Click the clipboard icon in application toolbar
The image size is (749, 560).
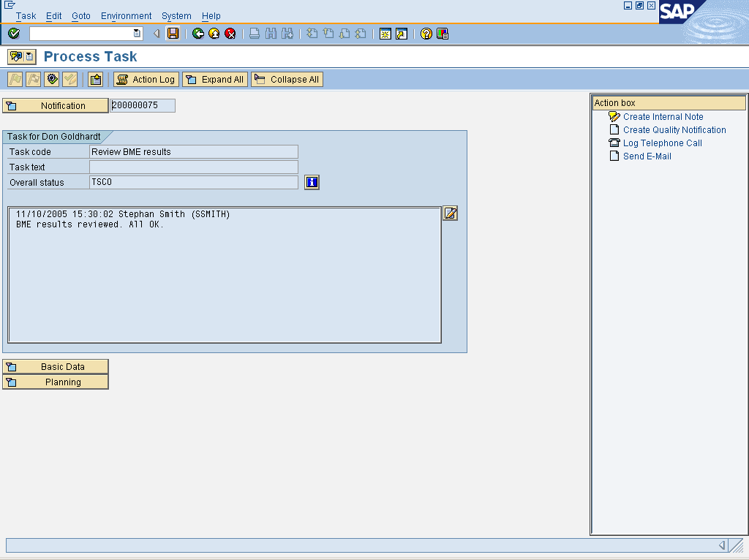(x=96, y=79)
